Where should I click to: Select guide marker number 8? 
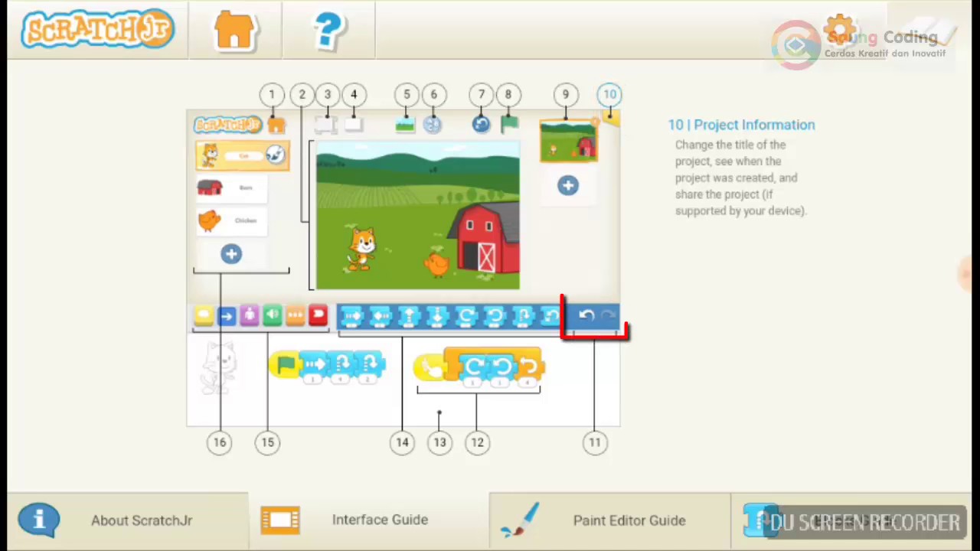pos(508,95)
